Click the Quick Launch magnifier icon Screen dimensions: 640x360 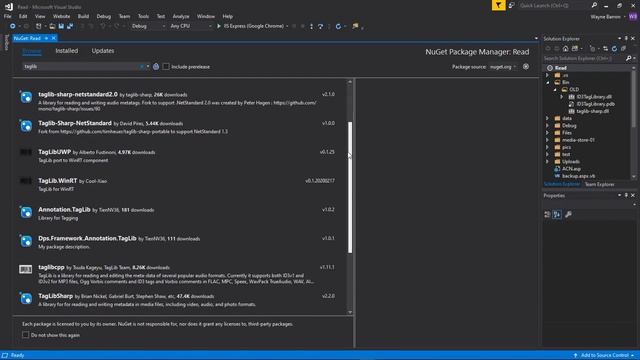(x=594, y=5)
